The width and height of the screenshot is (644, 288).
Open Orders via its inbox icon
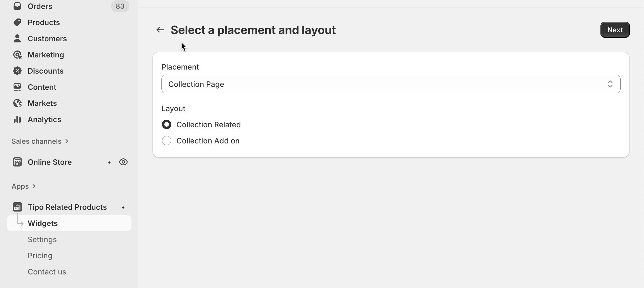17,6
